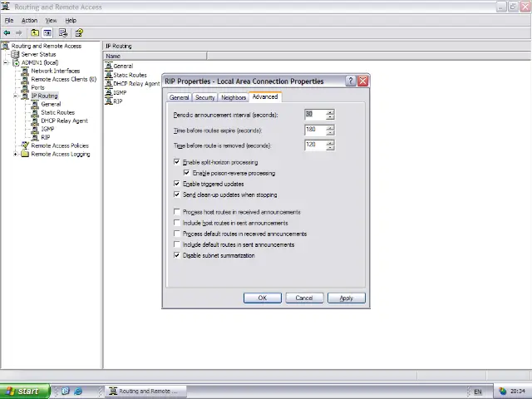Click the IGMP icon in right pane list
The image size is (532, 399).
109,92
